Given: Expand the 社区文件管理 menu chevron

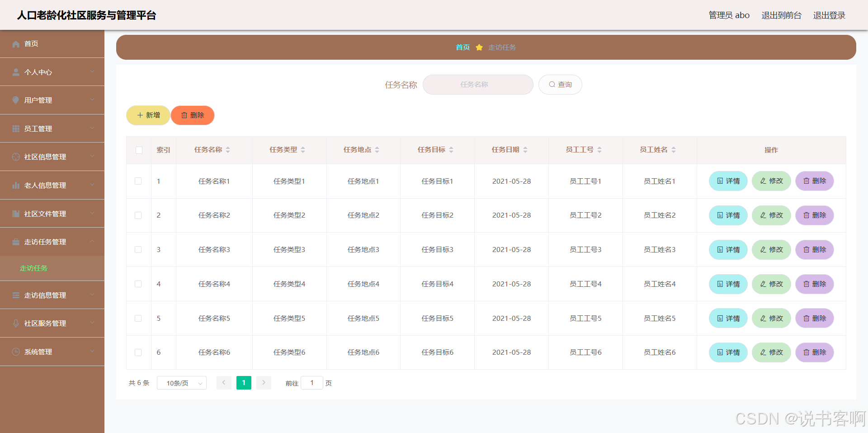Looking at the screenshot, I should [92, 213].
